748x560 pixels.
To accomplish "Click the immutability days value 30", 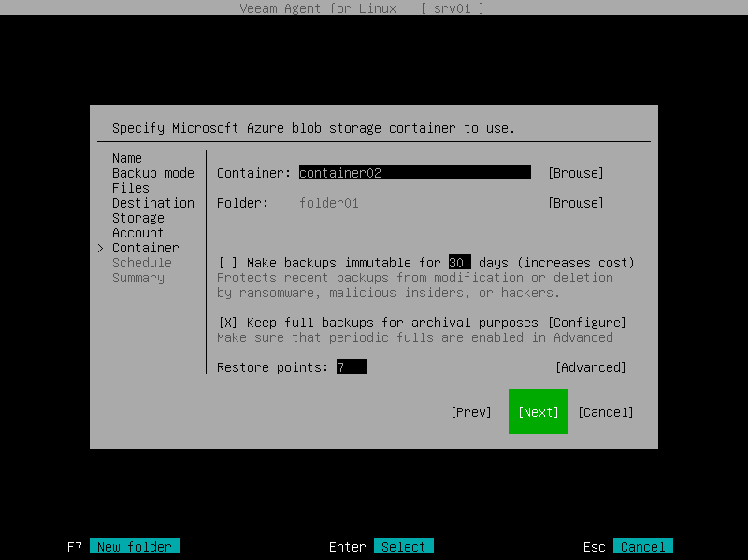I will point(461,263).
